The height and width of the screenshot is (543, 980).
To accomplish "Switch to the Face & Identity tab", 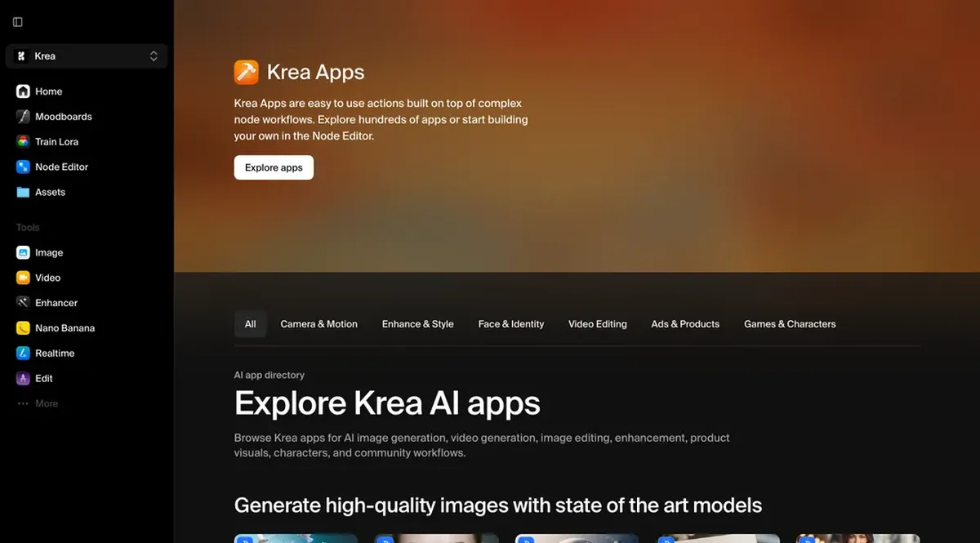I will [511, 324].
